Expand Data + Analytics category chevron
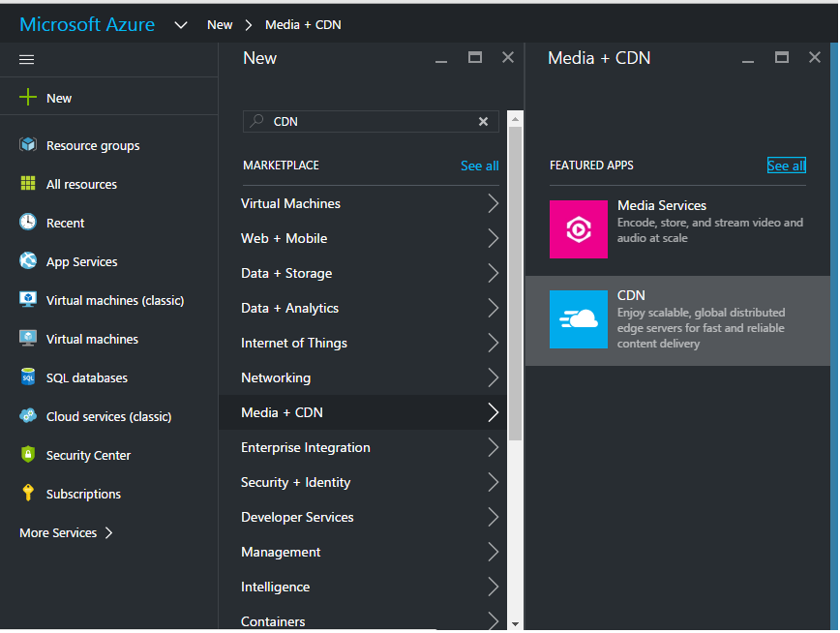 pyautogui.click(x=494, y=308)
